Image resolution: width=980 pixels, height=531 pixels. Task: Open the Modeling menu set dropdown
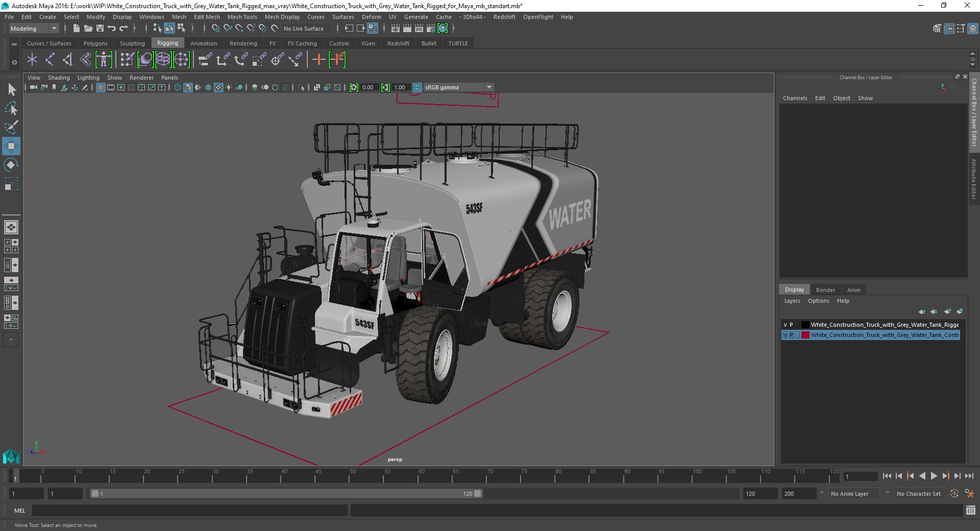point(34,29)
